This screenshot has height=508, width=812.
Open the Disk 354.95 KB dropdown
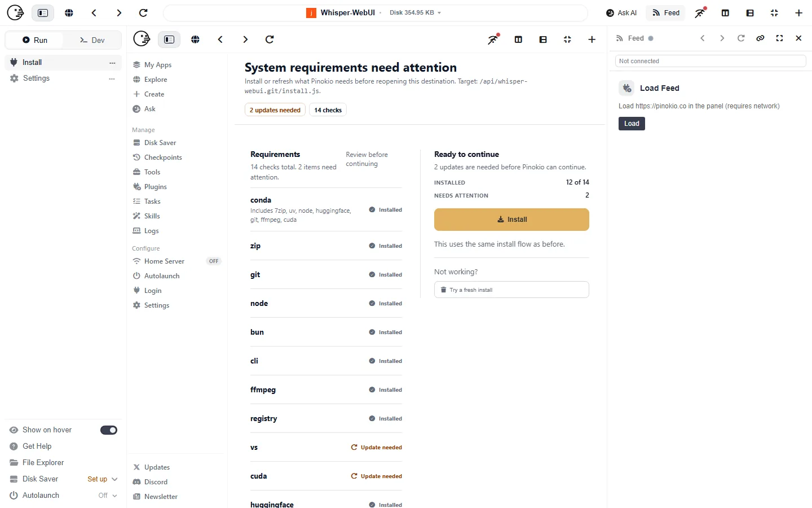pyautogui.click(x=416, y=12)
